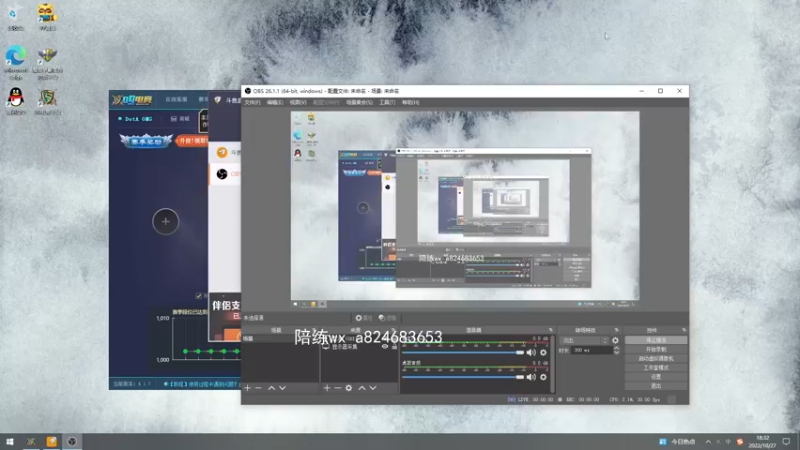Select the display capture source row
This screenshot has width=800, height=450.
tap(359, 346)
